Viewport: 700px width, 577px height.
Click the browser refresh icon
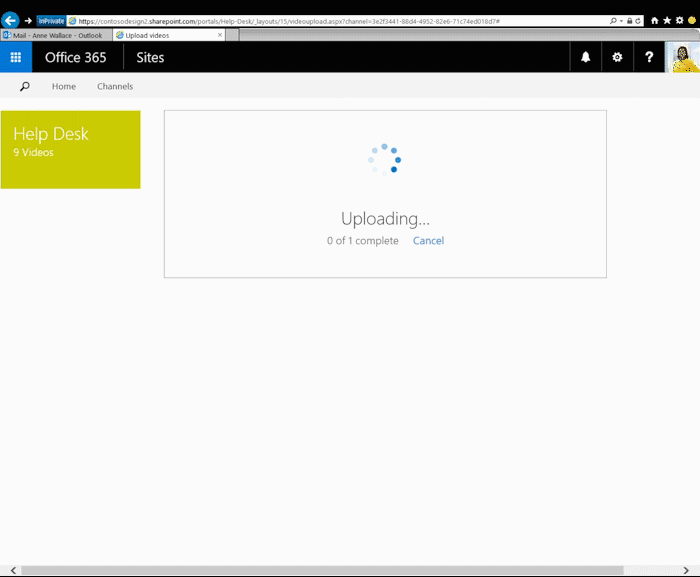click(638, 20)
